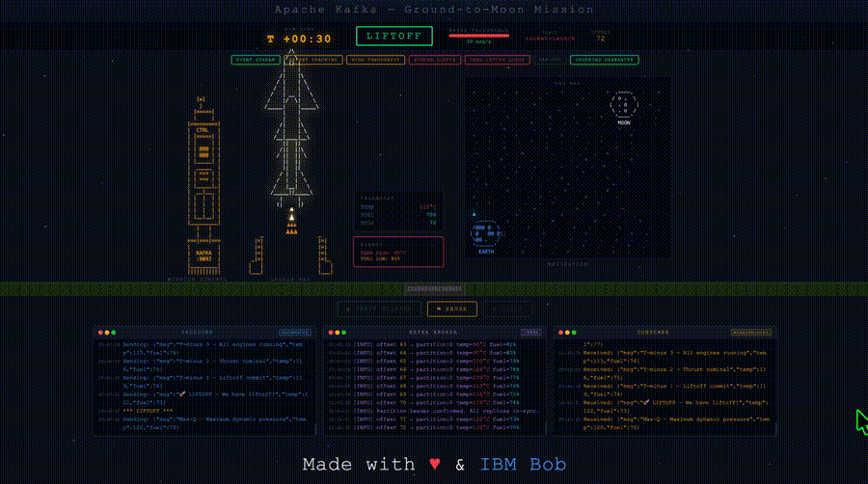
Task: Click the gray block on green ground strip
Action: pos(435,288)
